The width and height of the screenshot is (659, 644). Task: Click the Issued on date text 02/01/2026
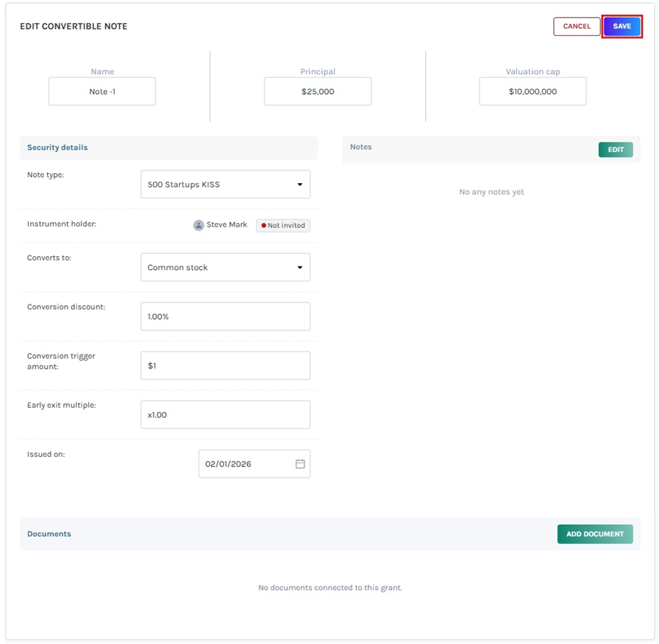[229, 464]
